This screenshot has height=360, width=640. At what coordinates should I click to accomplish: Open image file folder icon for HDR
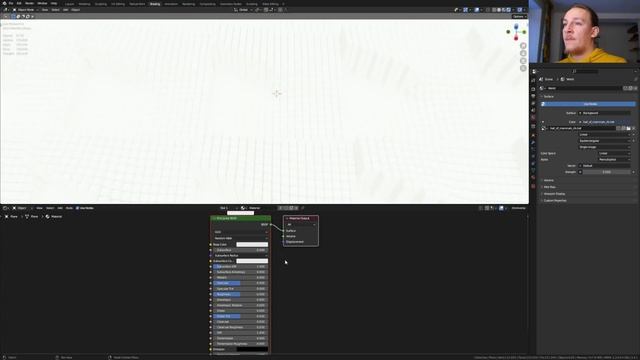click(x=628, y=128)
